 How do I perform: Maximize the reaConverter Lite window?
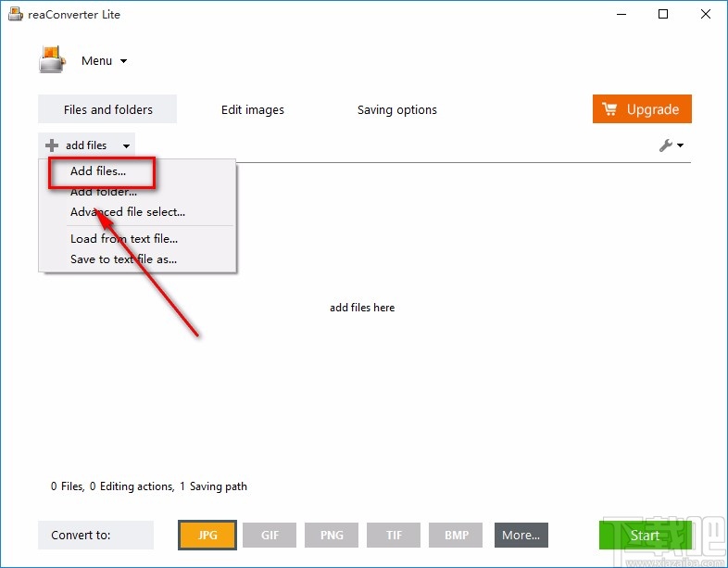coord(663,14)
